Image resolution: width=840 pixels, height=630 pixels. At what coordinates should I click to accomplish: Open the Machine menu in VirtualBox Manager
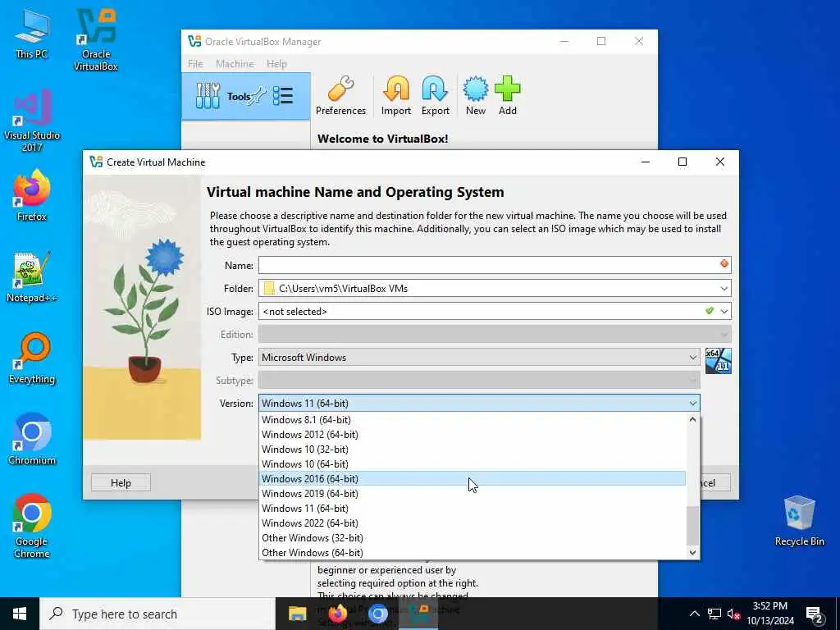235,63
